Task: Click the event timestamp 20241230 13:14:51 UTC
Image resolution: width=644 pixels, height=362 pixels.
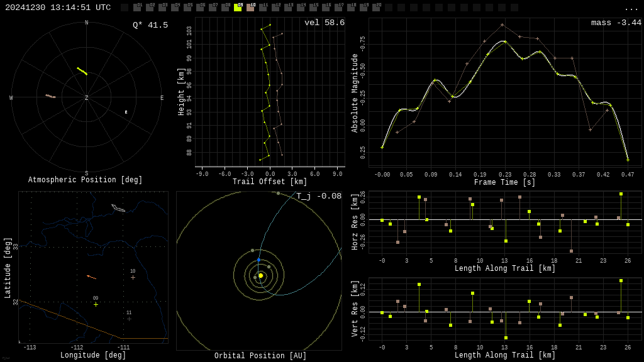Action: (58, 8)
